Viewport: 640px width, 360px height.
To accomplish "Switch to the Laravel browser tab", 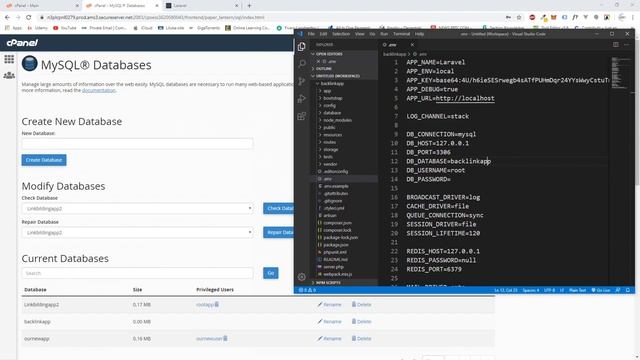I will (202, 6).
